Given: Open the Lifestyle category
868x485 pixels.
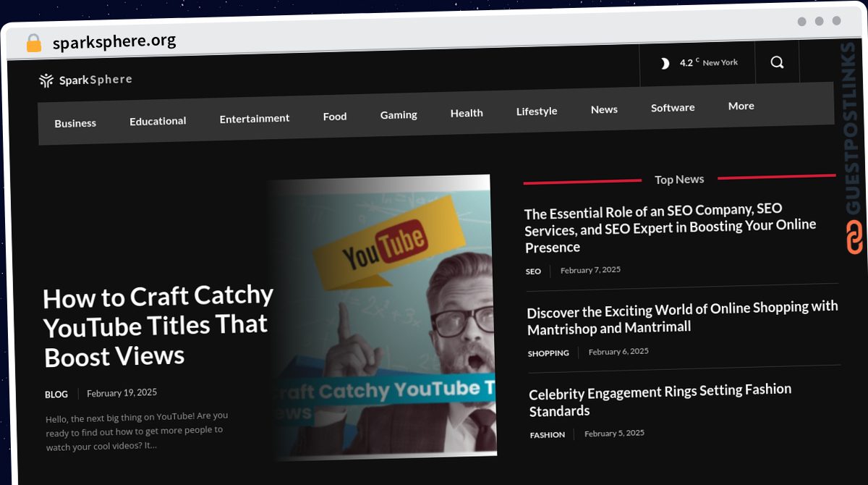Looking at the screenshot, I should tap(537, 111).
